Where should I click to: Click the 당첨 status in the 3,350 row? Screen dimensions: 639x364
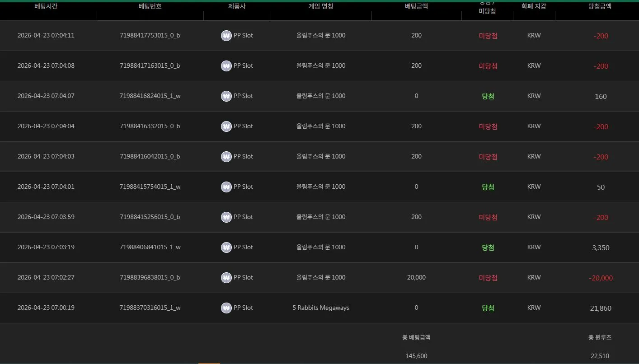tap(488, 247)
